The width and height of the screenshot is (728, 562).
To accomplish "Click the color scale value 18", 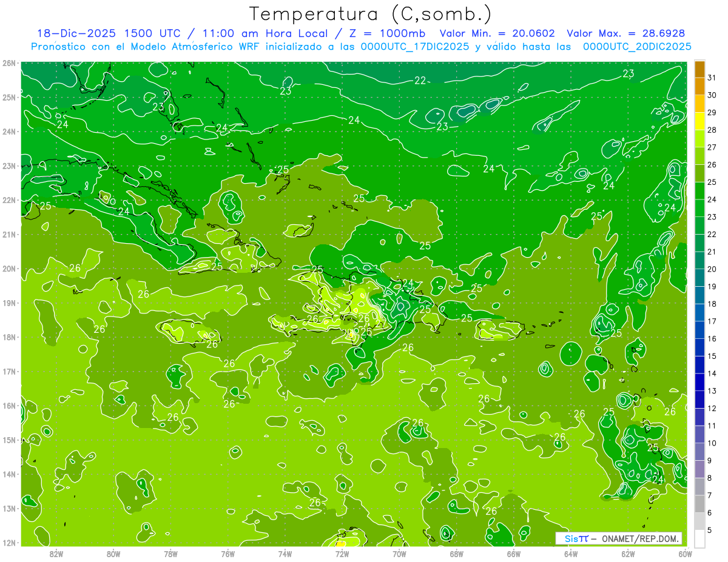I will click(x=712, y=304).
